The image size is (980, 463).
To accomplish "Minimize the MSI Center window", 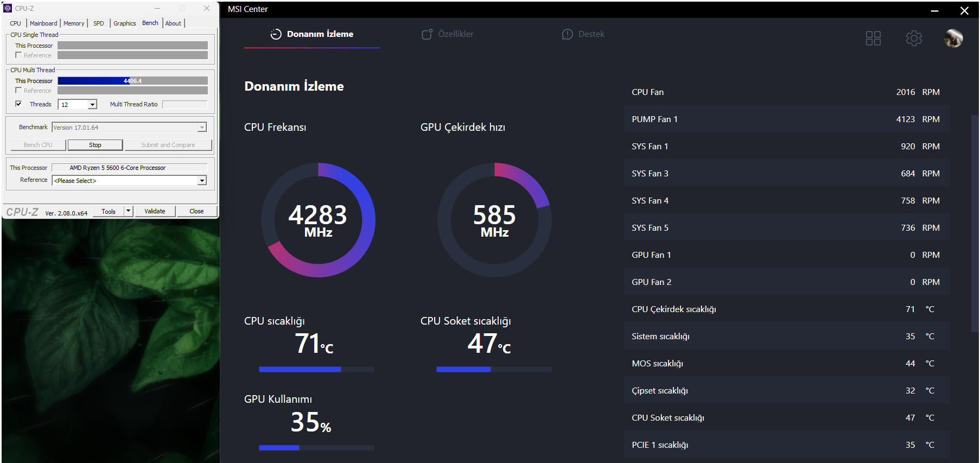I will 934,10.
